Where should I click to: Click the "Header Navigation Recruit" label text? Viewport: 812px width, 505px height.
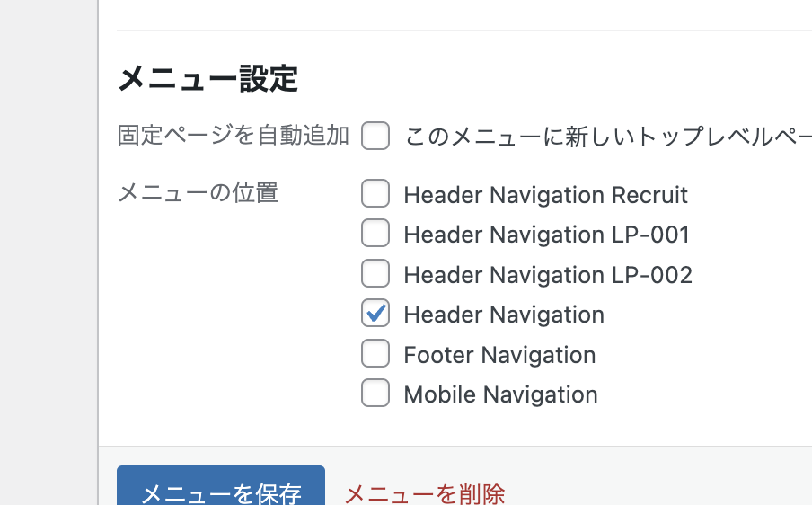(x=545, y=195)
